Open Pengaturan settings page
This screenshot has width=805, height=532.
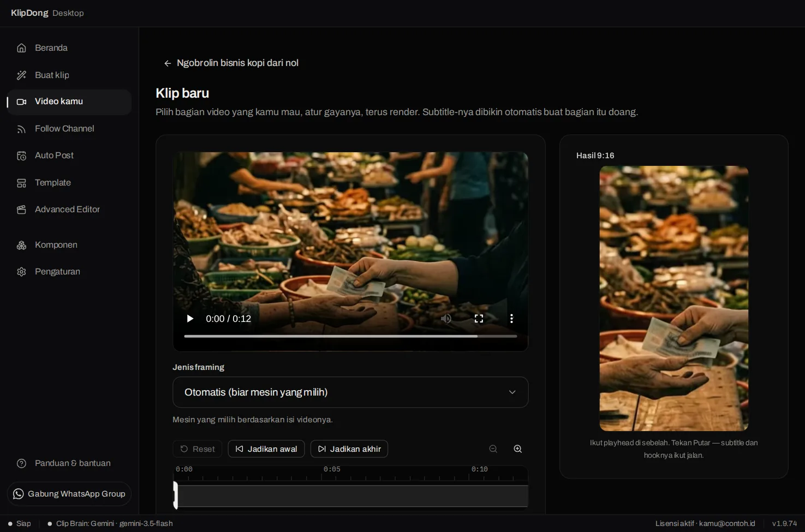69,272
